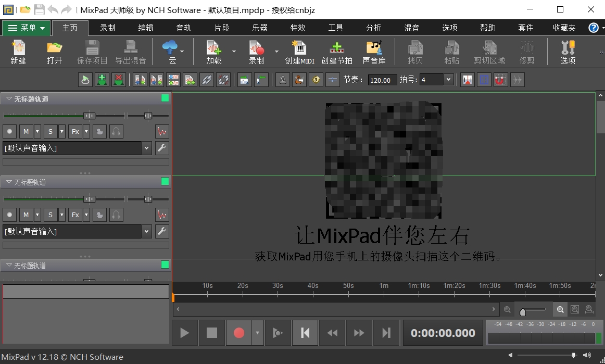Screen dimensions: 605x364
Task: Click the orange metronome with speaker icon
Action: point(299,80)
